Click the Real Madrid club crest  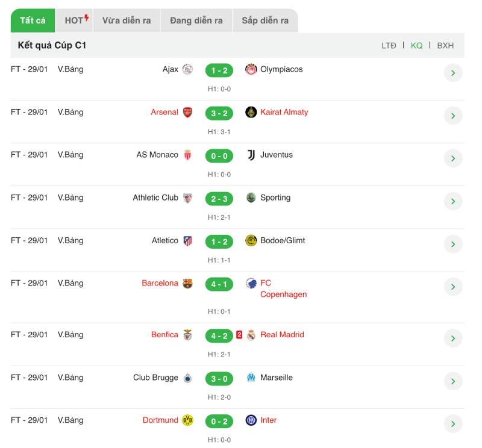(x=251, y=335)
